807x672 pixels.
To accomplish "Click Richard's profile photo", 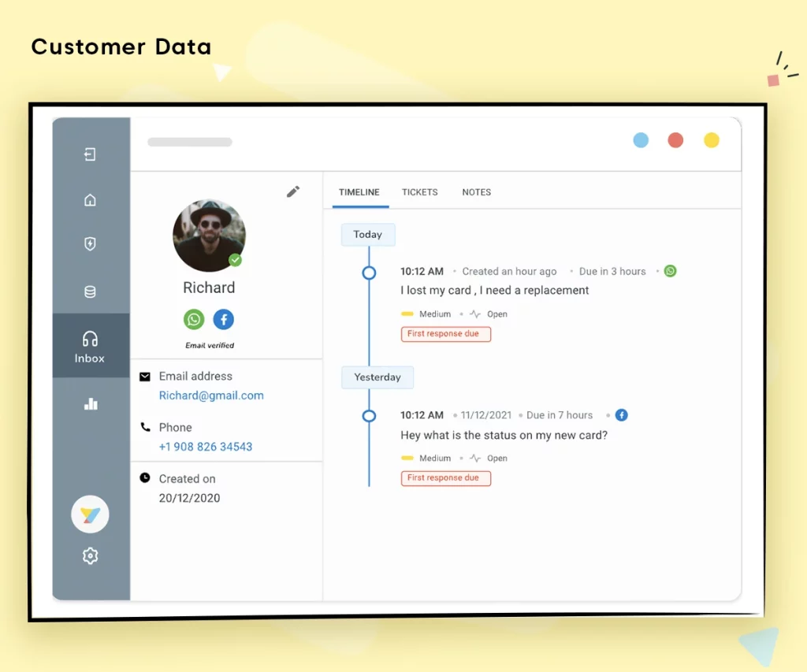I will [209, 236].
